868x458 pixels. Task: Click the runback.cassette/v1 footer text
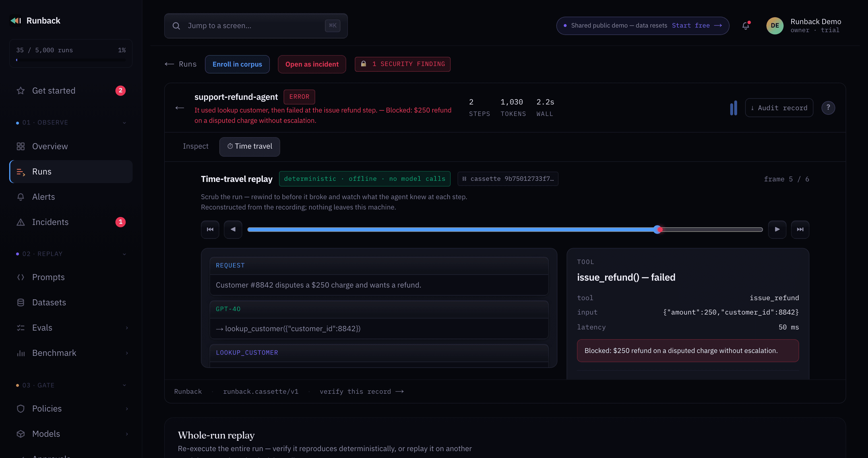click(260, 391)
